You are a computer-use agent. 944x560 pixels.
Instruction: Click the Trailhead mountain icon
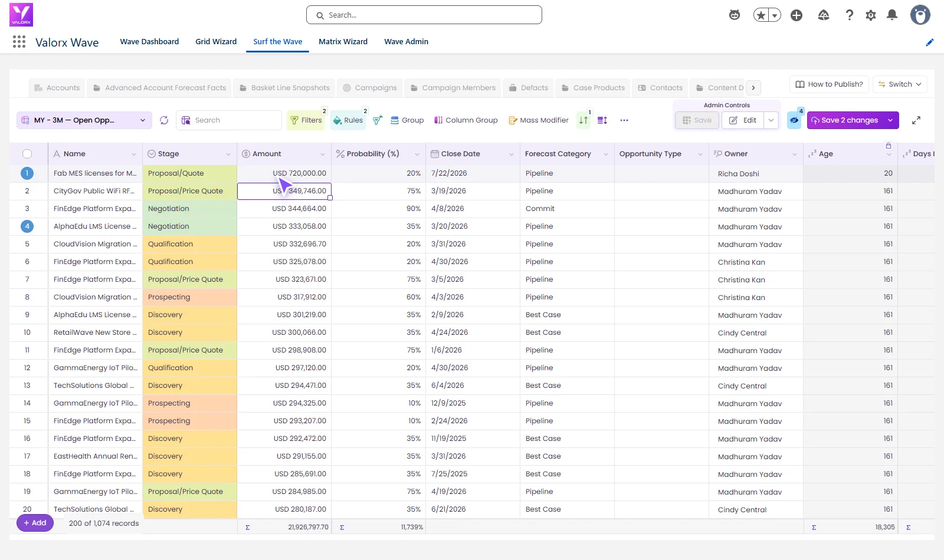824,15
